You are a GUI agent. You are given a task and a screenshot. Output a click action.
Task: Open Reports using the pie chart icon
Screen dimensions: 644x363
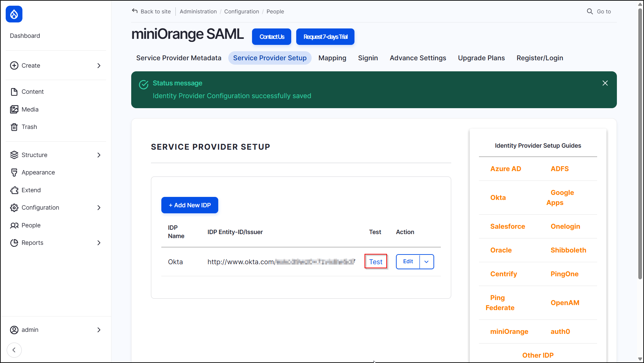14,242
